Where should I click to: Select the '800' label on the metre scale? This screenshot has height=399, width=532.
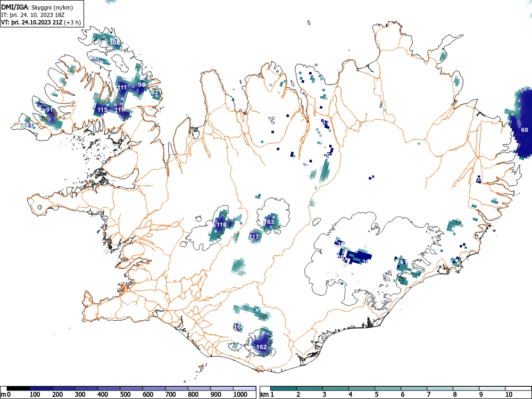(193, 395)
